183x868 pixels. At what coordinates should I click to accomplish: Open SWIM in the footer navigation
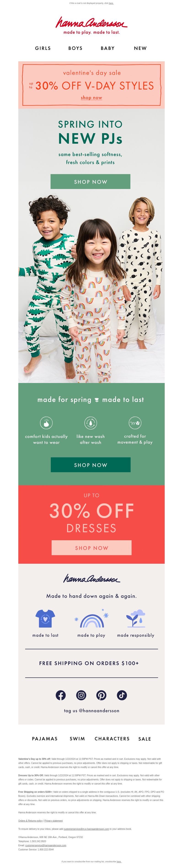click(x=77, y=739)
